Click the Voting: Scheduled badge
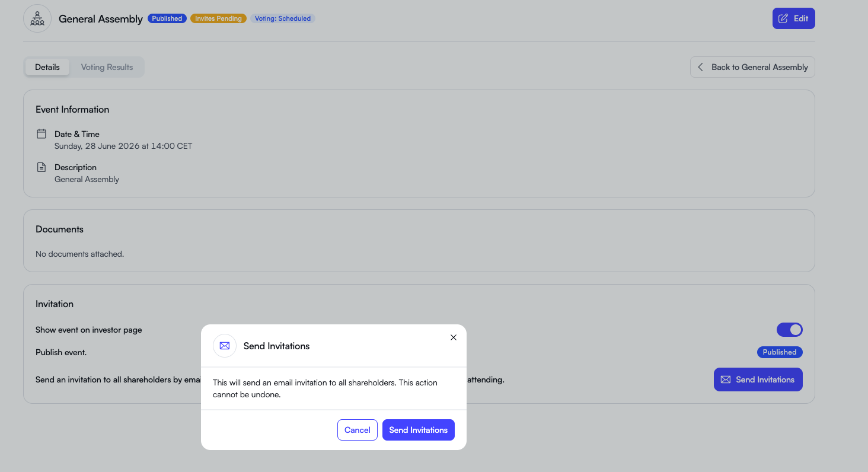 283,18
